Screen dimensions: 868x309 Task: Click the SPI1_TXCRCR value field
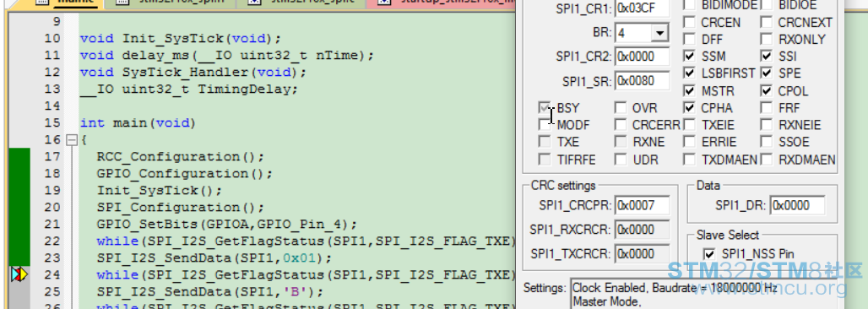[643, 253]
